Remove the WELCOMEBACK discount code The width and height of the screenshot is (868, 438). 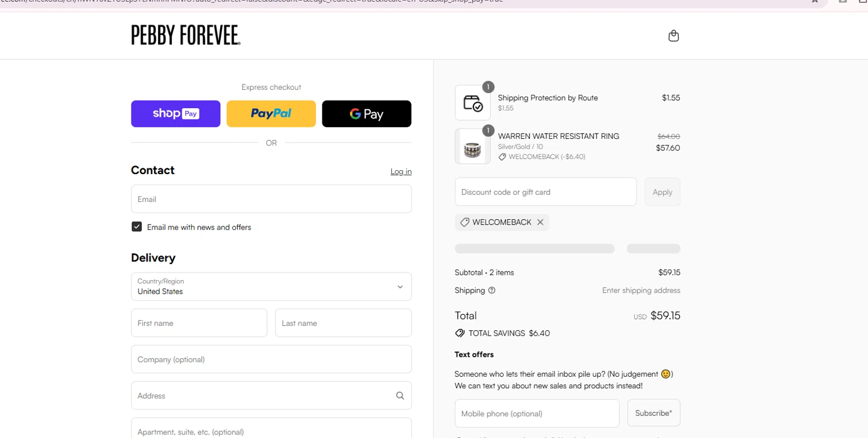click(x=540, y=222)
